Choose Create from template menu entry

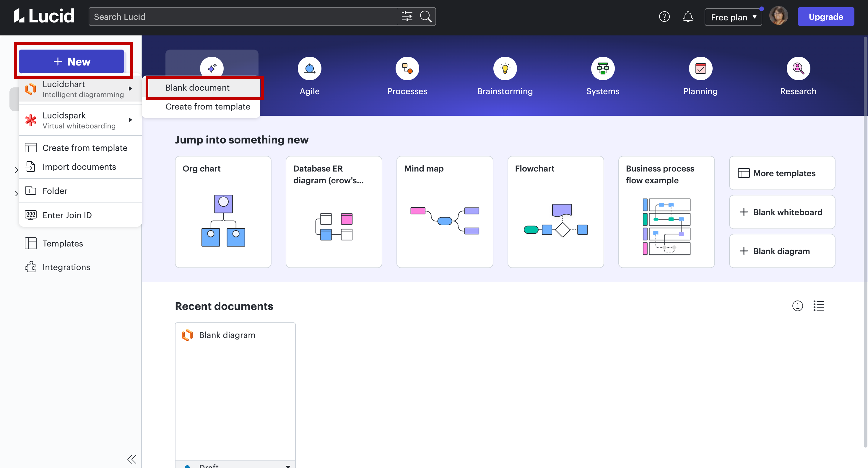[208, 106]
